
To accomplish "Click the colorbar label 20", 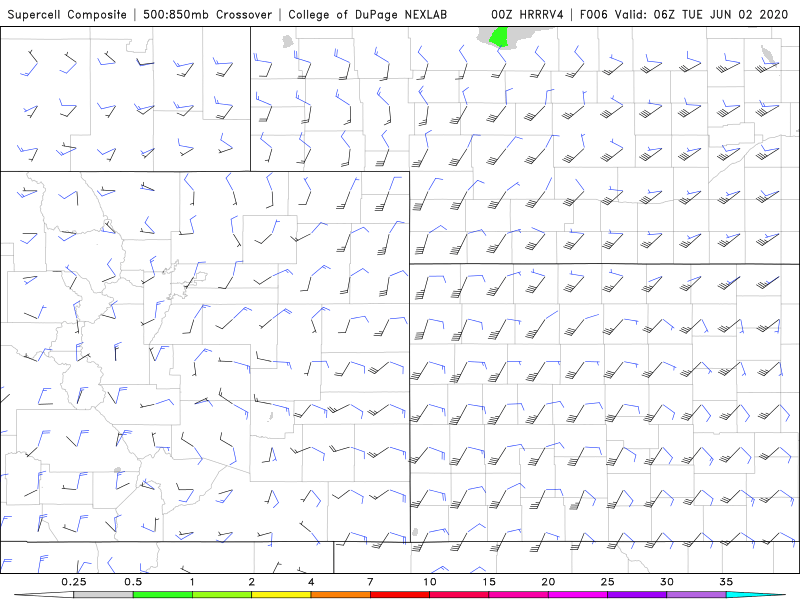I will (x=548, y=582).
